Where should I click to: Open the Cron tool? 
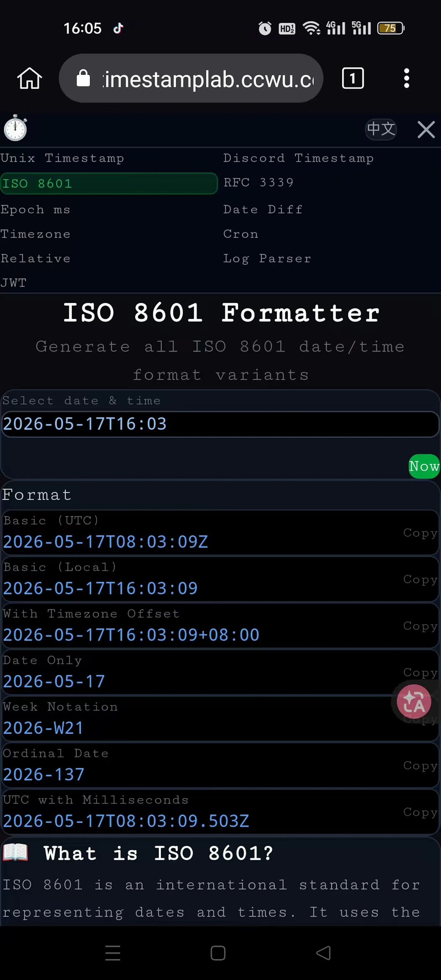pos(241,234)
